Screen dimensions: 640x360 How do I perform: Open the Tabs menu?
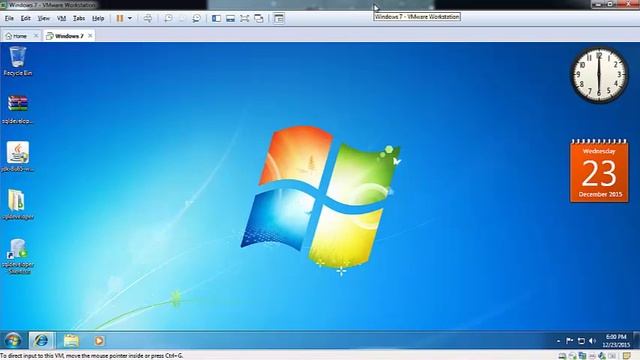click(79, 18)
